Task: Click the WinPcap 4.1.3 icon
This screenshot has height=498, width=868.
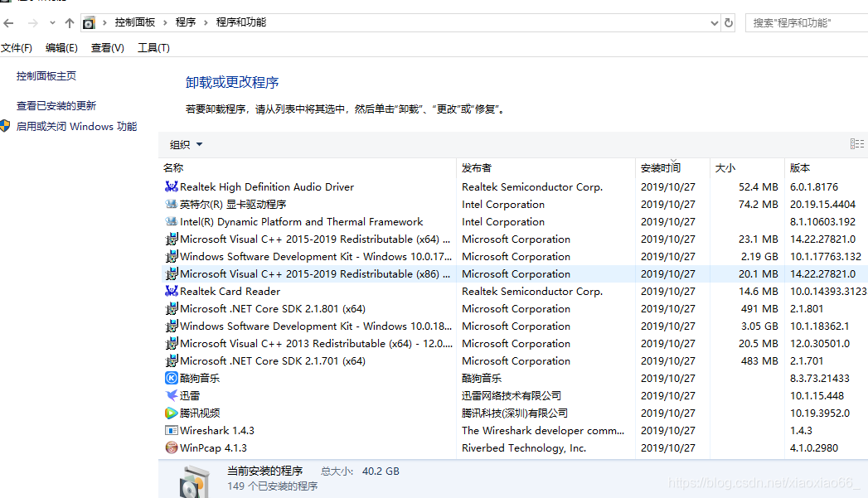Action: pyautogui.click(x=172, y=447)
